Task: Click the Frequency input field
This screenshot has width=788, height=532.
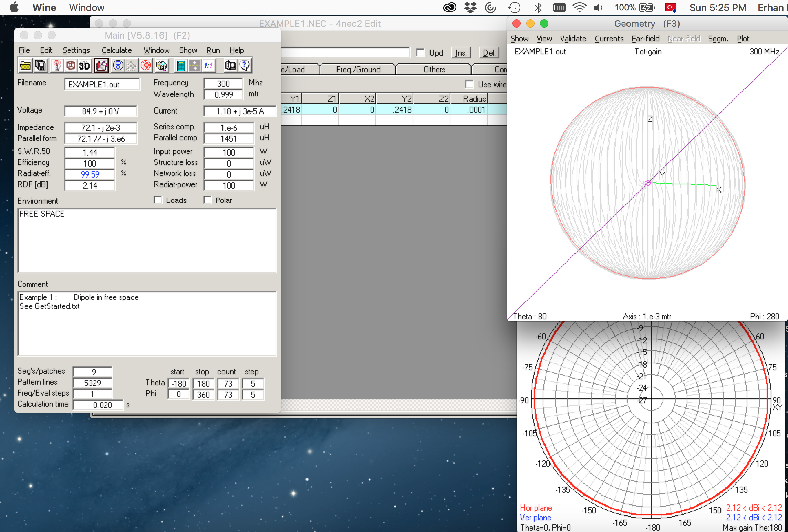Action: (x=223, y=84)
